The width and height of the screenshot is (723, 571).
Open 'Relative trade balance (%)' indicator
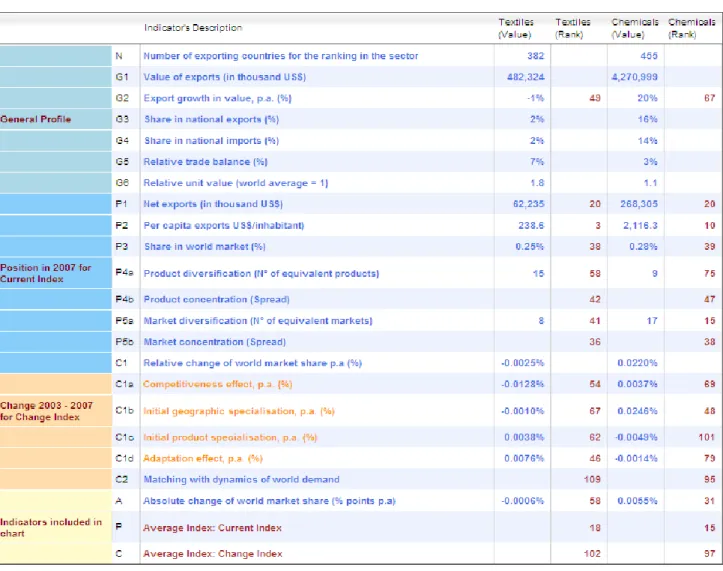(x=205, y=162)
